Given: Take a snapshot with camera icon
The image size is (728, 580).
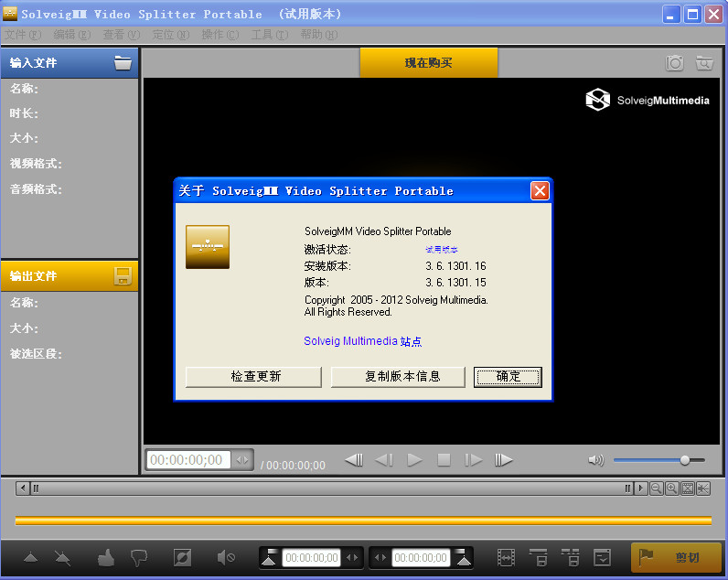Looking at the screenshot, I should (674, 63).
